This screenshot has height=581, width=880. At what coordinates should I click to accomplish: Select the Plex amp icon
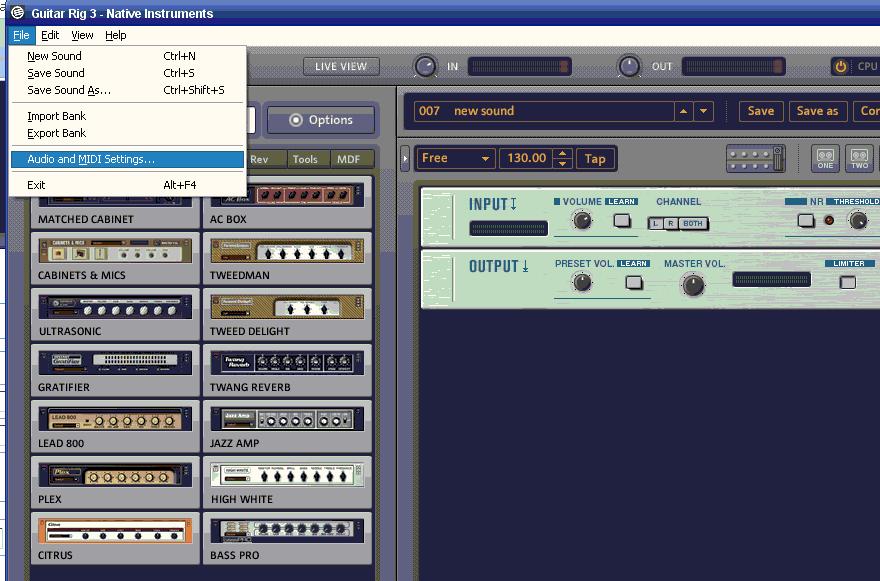pyautogui.click(x=115, y=475)
